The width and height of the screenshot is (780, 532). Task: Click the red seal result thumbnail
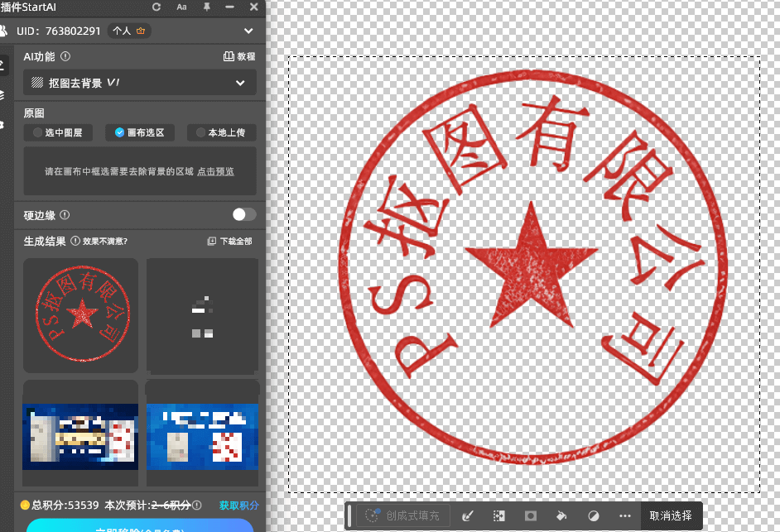(x=80, y=315)
